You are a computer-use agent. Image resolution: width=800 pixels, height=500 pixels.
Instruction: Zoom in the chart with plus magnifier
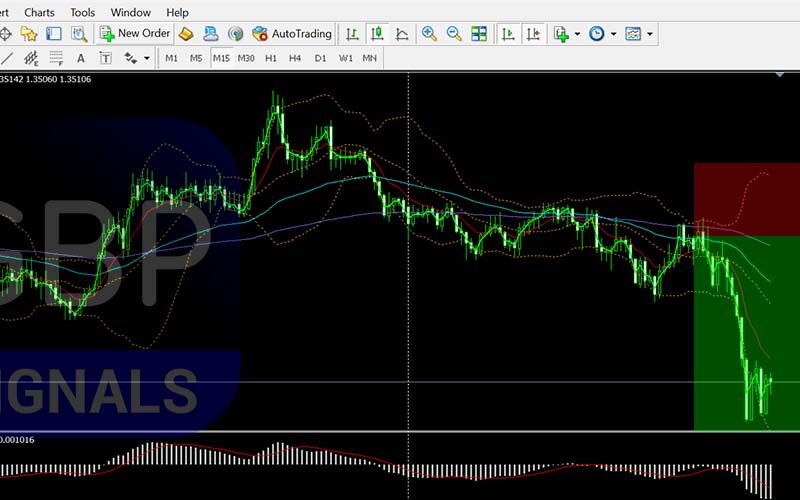[x=429, y=34]
